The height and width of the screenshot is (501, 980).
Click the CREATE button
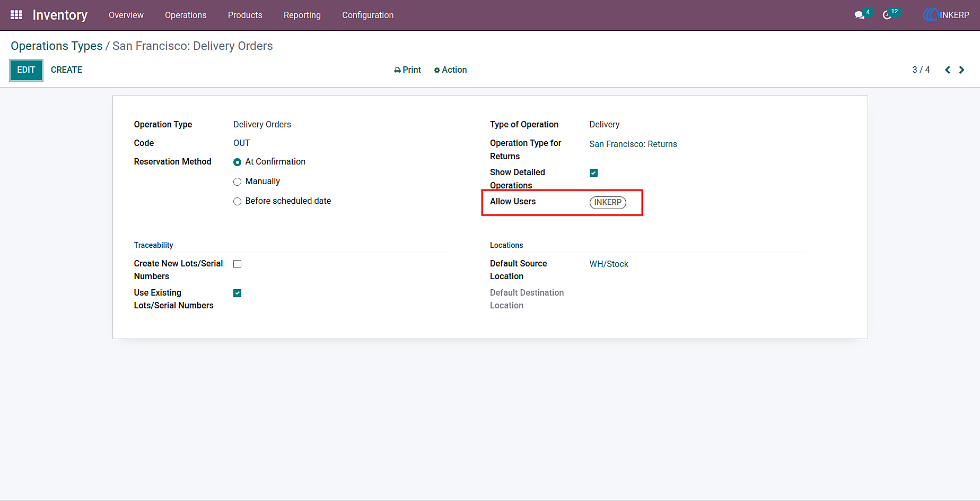(x=66, y=70)
